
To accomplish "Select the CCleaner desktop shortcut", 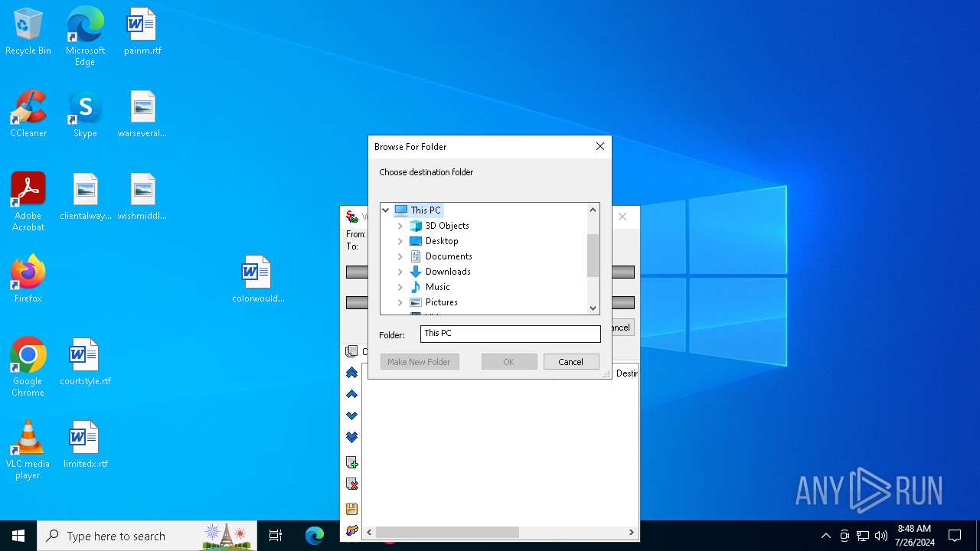I will 28,115.
